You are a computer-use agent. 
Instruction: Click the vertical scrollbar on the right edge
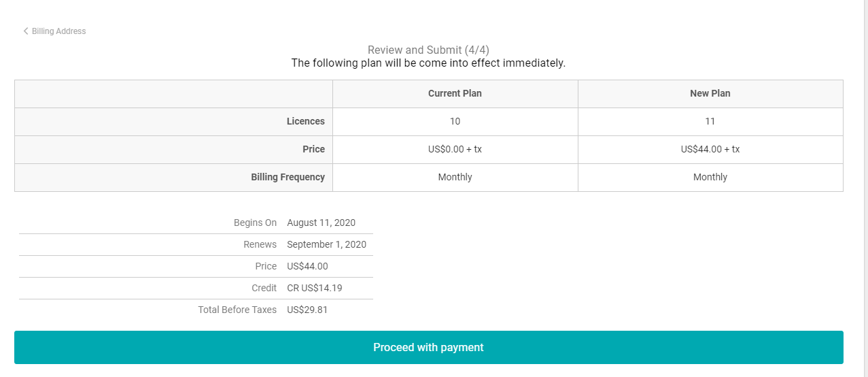(863, 188)
